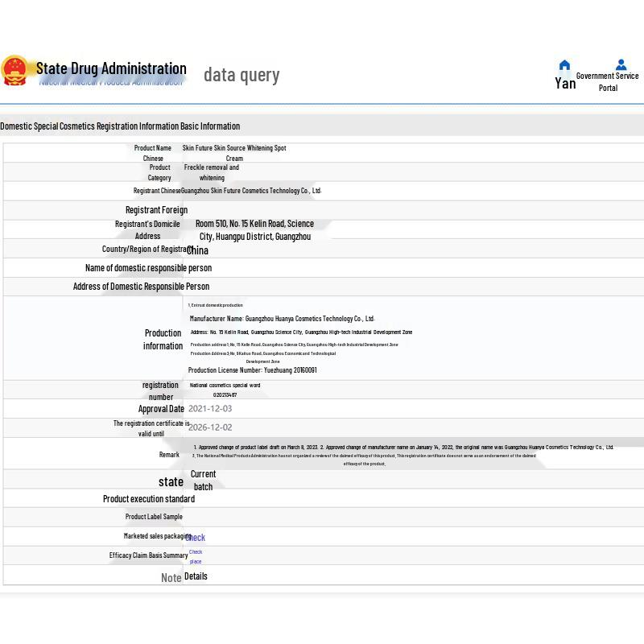Click the Government Service Portal user icon
This screenshot has height=644, width=644.
[x=621, y=64]
